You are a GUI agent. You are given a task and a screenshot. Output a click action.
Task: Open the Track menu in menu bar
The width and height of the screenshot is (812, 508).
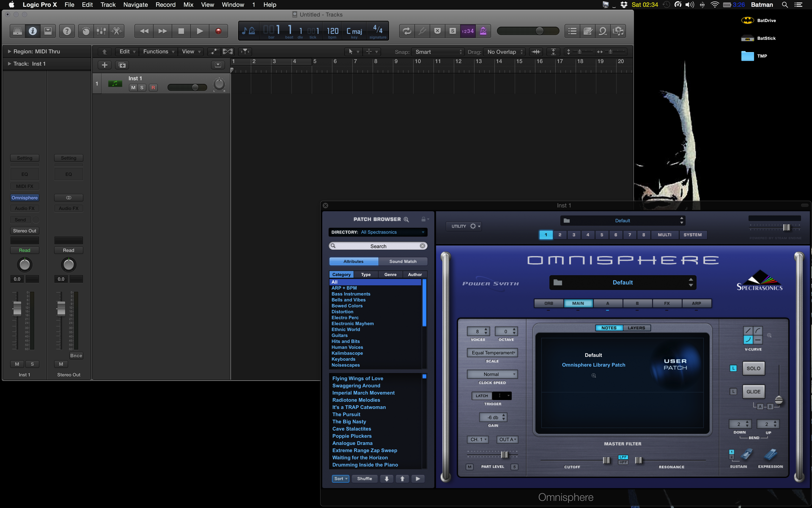pyautogui.click(x=108, y=5)
